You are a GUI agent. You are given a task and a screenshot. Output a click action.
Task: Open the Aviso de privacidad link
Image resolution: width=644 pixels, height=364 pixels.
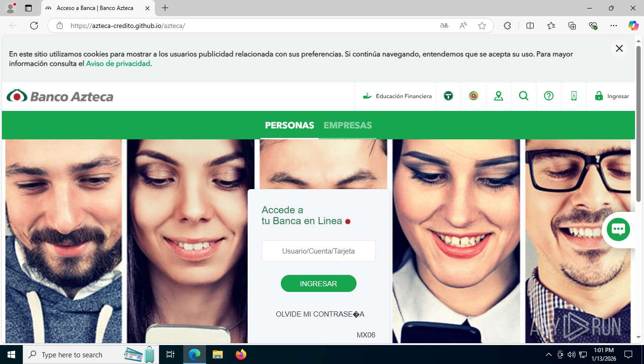click(x=118, y=64)
